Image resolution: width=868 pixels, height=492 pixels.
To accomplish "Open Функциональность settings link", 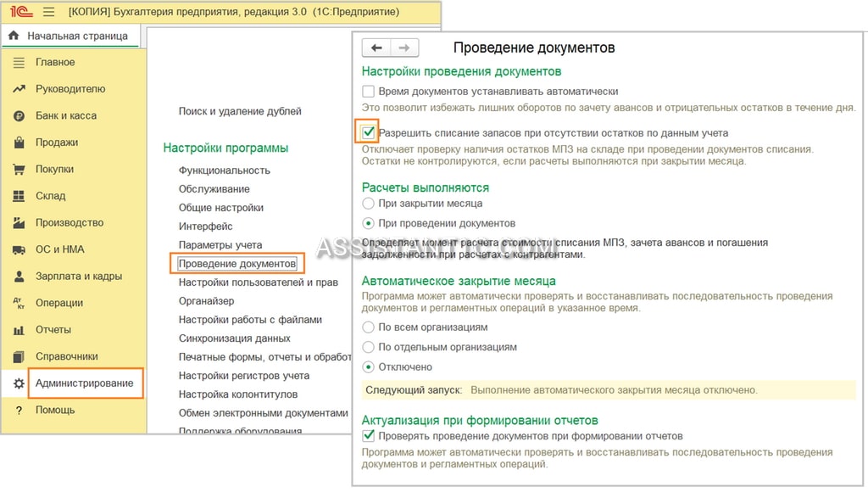I will pos(224,171).
